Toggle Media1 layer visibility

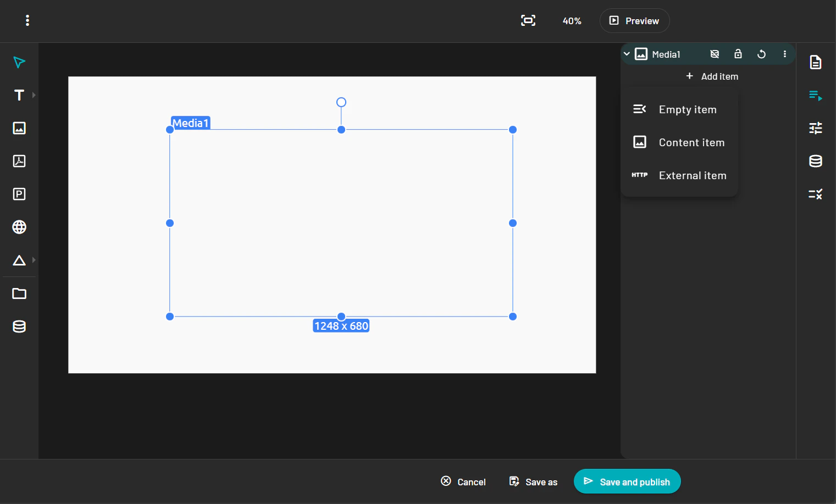(x=715, y=54)
